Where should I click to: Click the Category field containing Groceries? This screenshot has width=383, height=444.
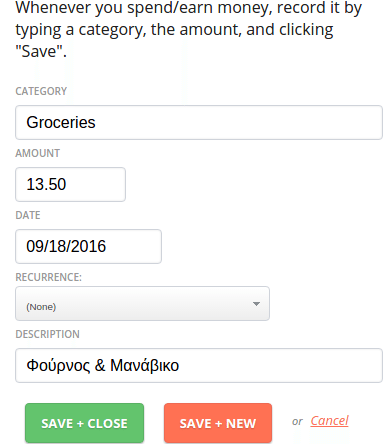coord(199,122)
